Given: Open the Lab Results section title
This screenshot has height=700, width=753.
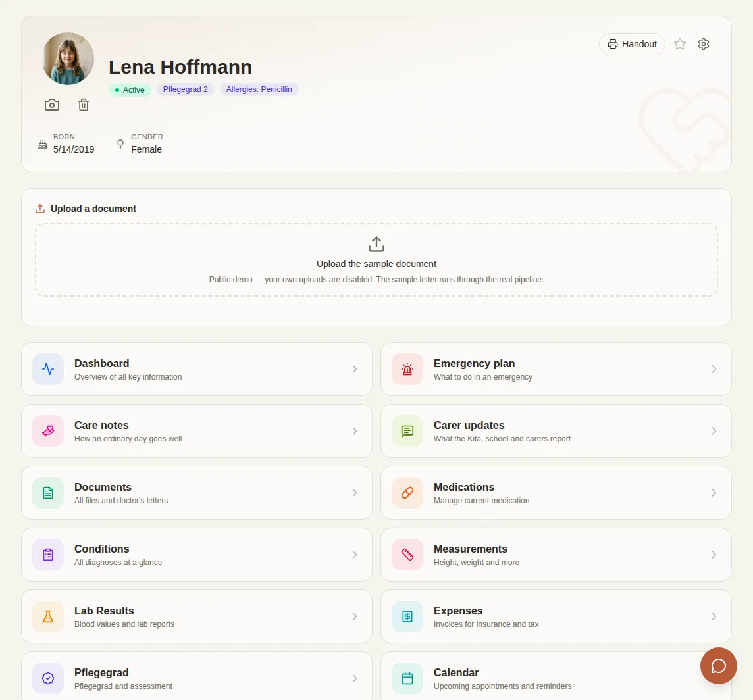Looking at the screenshot, I should tap(104, 611).
